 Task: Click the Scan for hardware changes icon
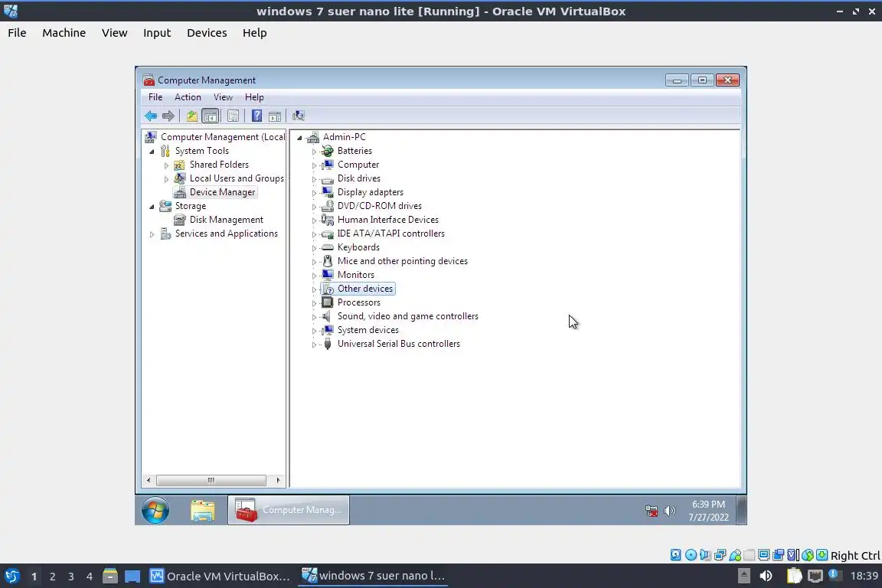click(x=299, y=116)
